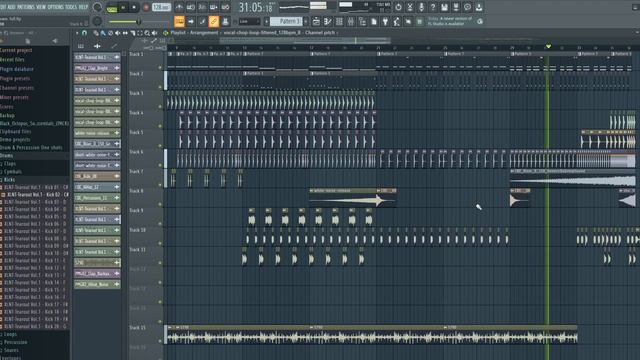
Task: Click the round knob left of Song/Pat toggle
Action: tap(97, 7)
